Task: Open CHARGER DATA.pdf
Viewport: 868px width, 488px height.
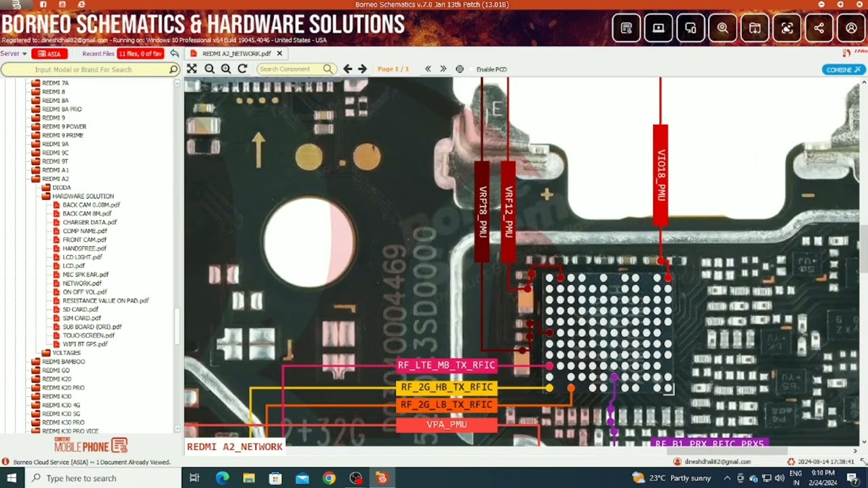Action: click(90, 222)
